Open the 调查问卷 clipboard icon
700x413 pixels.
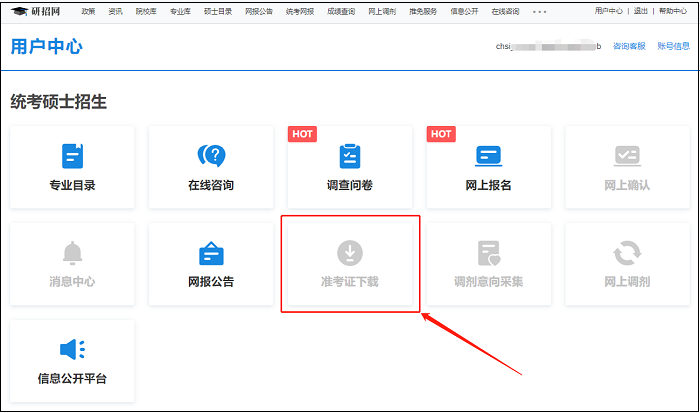coord(350,156)
